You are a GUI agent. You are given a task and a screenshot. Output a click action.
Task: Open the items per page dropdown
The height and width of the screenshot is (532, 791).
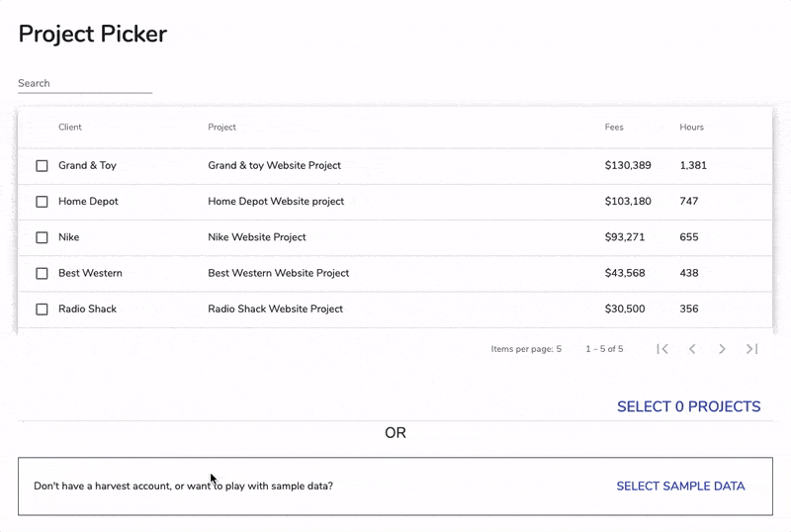(558, 349)
